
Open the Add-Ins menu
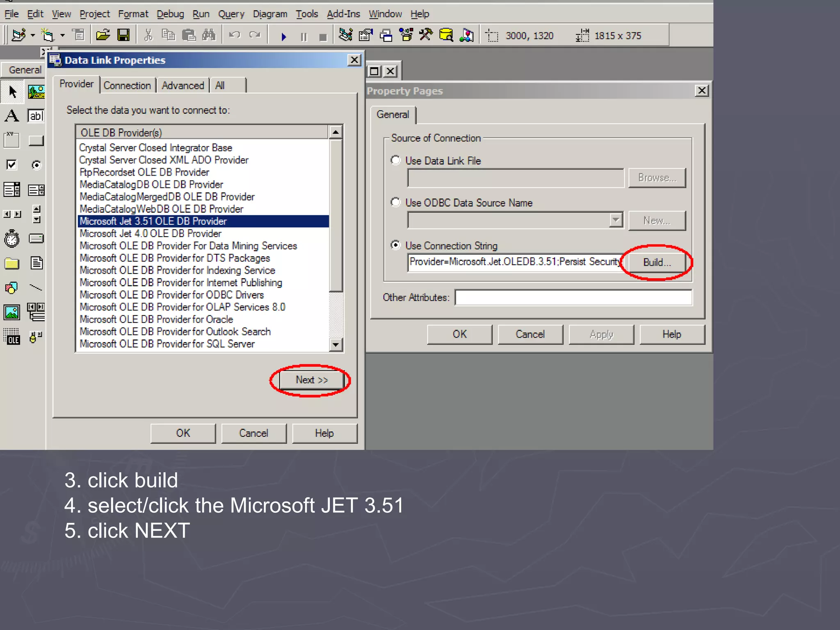coord(343,14)
